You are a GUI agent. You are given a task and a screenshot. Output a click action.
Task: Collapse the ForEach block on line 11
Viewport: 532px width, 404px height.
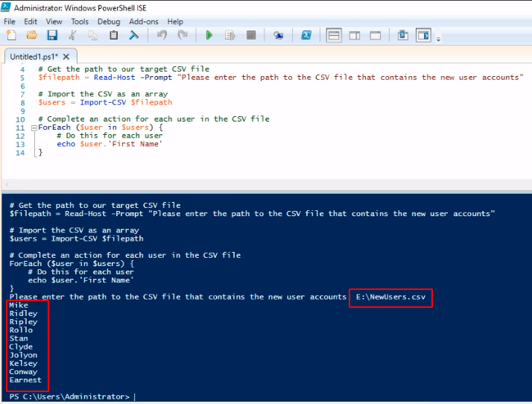(34, 128)
